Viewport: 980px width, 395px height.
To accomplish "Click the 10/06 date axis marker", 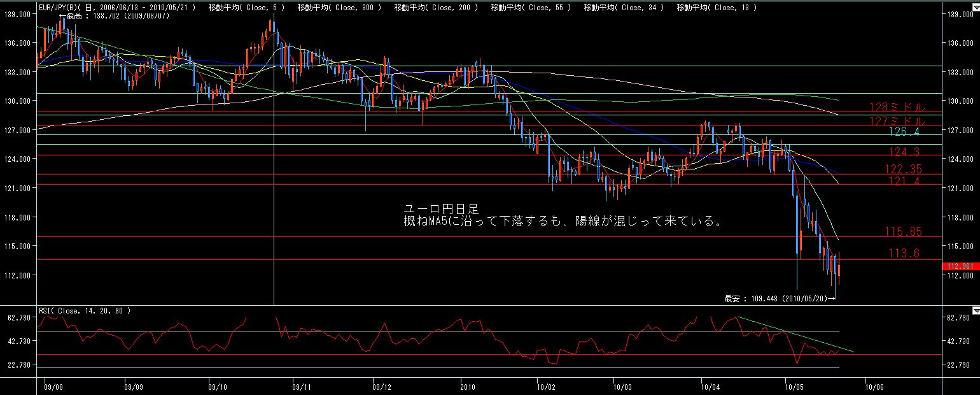I will coord(875,385).
